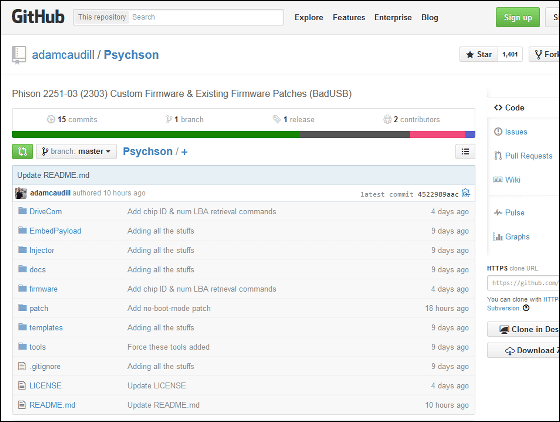Click the firmware folder icon
Screen dimensions: 560x422
(22, 288)
